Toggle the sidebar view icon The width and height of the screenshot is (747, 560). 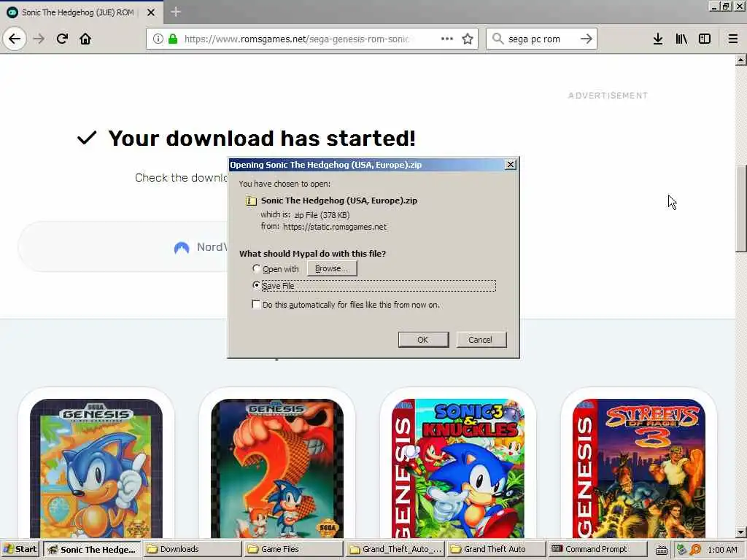click(705, 39)
